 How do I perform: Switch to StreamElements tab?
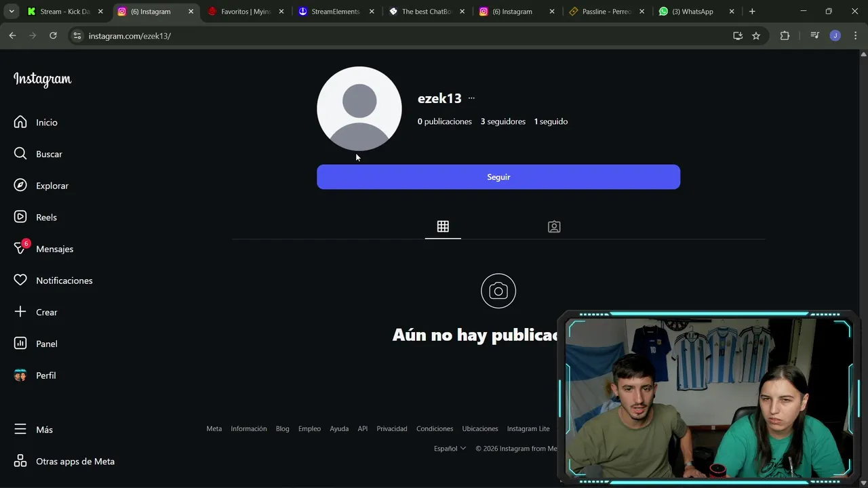335,12
